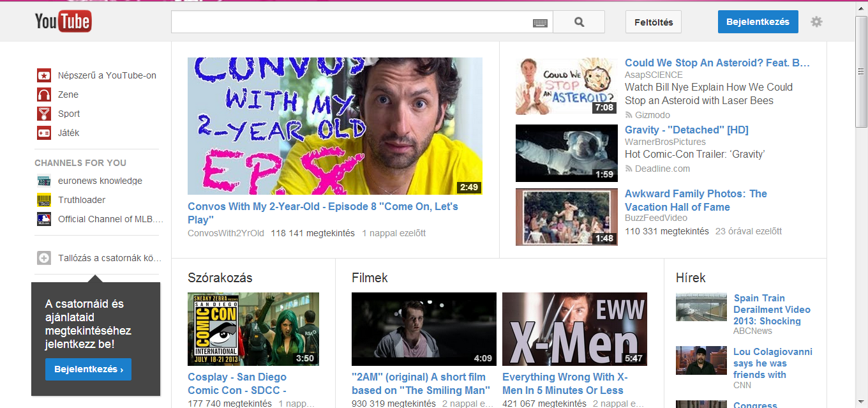Click the blue Bejelentkezés button in header
Viewport: 868px width, 408px height.
coord(758,22)
